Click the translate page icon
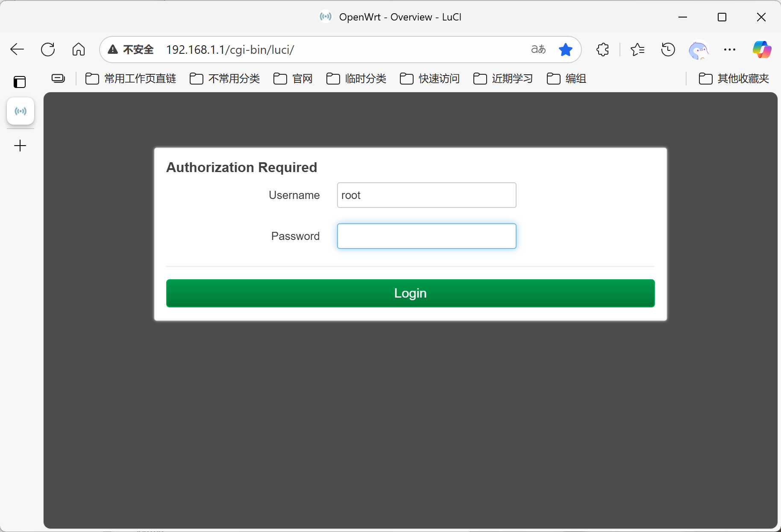 click(538, 50)
